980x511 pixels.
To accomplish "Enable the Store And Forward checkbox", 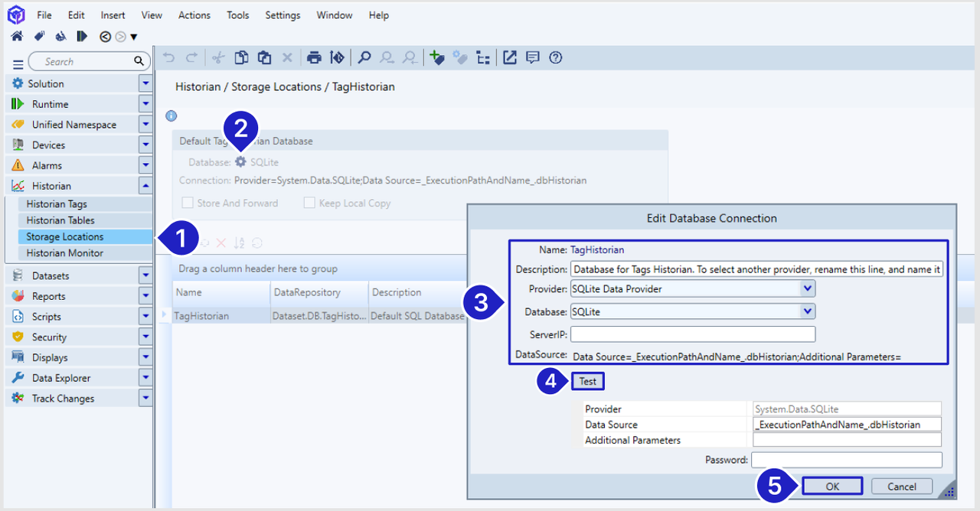I will tap(188, 203).
